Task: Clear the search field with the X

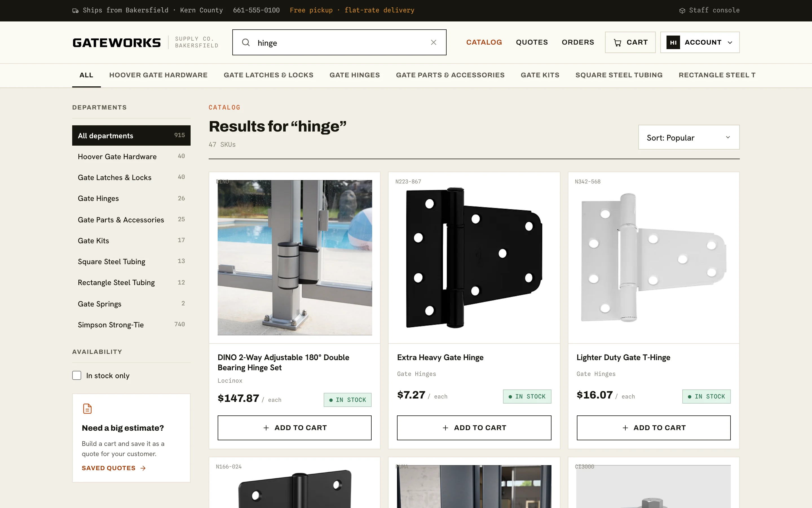Action: (x=434, y=42)
